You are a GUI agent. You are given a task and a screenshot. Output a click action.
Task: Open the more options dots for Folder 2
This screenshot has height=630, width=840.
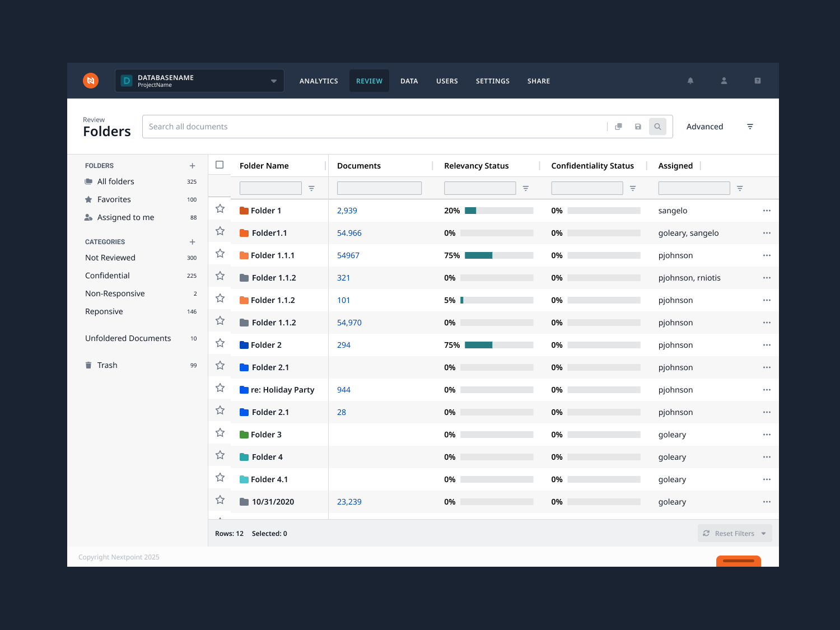click(x=767, y=345)
